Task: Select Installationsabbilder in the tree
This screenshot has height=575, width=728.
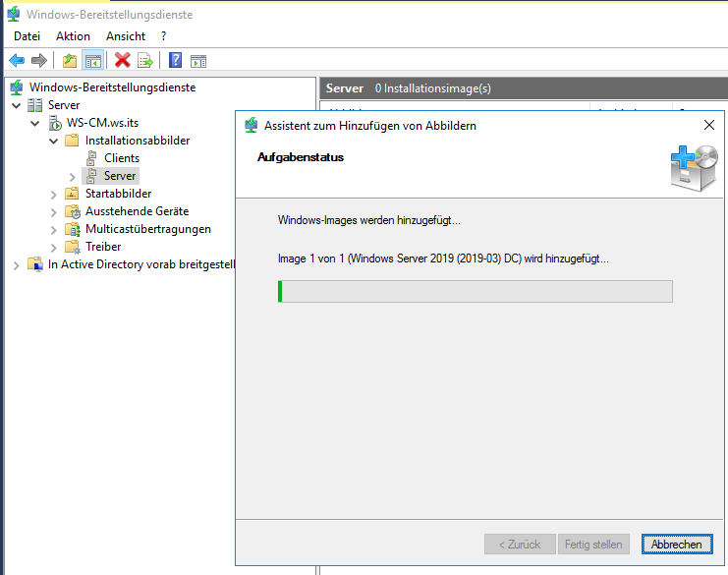Action: pyautogui.click(x=138, y=141)
